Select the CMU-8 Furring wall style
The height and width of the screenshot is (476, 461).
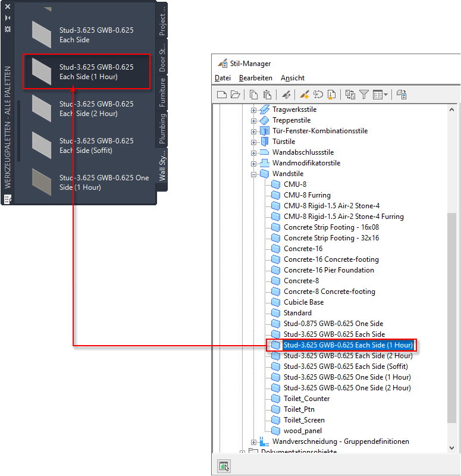click(x=307, y=195)
